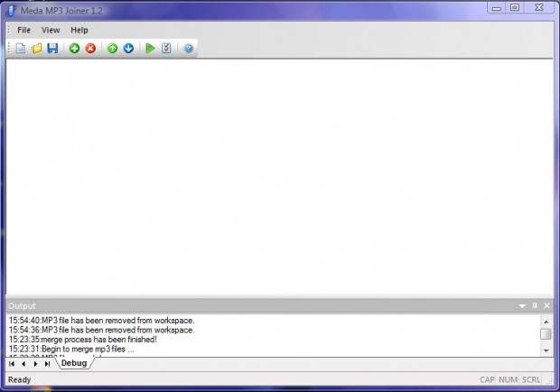This screenshot has height=392, width=560.
Task: Click the Output log scrollbar thumb
Action: pyautogui.click(x=546, y=334)
